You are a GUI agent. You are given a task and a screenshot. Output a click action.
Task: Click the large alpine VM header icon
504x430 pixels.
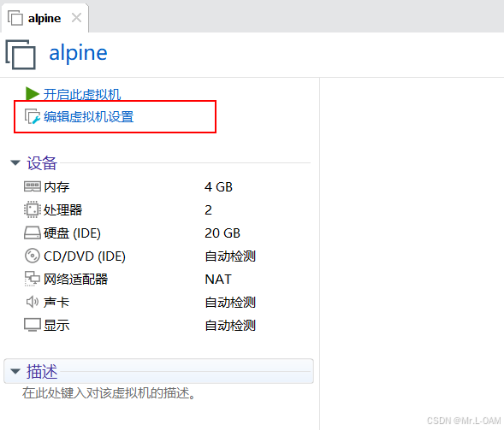(21, 54)
